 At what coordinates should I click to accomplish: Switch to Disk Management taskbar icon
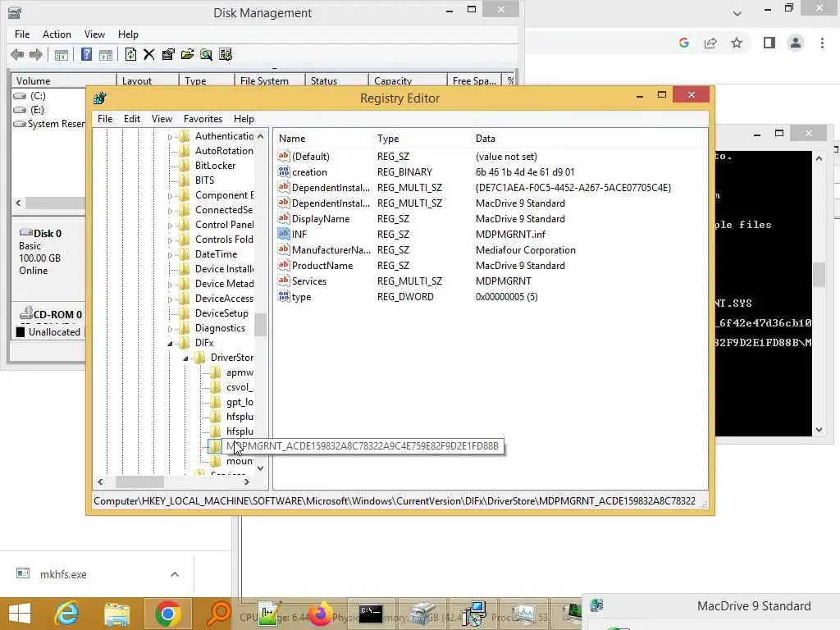tap(422, 614)
